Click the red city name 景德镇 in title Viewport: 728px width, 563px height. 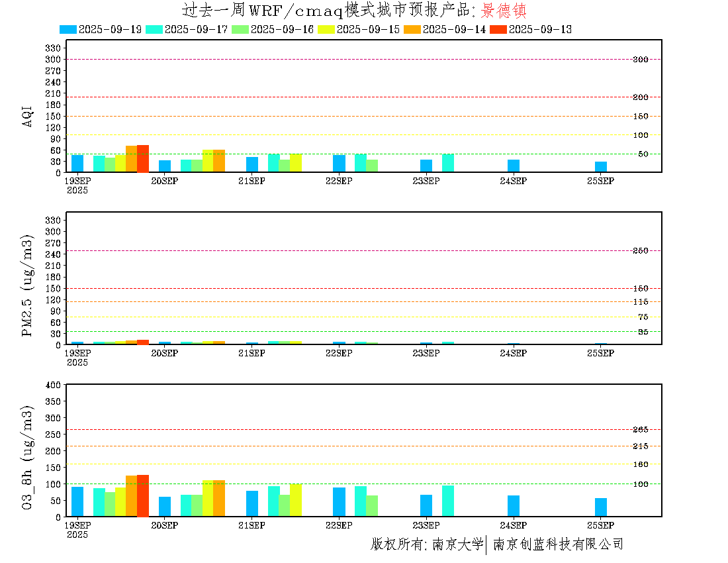pos(503,10)
